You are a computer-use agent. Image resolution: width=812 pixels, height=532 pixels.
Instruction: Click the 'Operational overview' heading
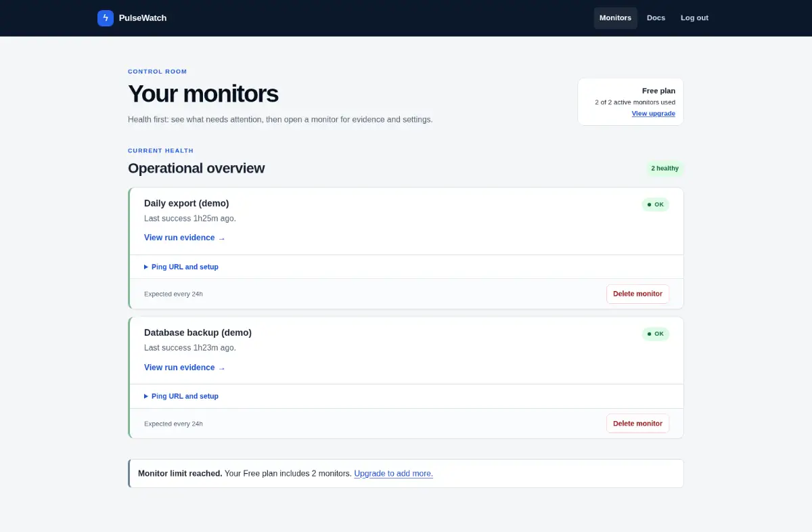tap(196, 169)
